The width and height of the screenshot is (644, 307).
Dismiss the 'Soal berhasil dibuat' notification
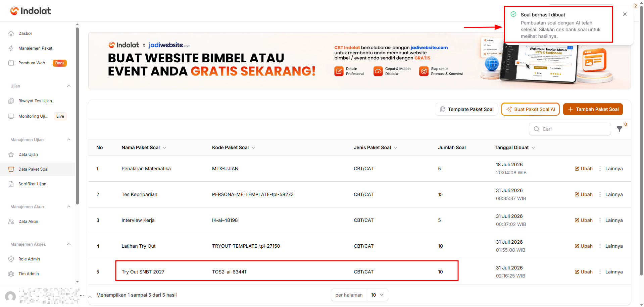click(x=625, y=14)
